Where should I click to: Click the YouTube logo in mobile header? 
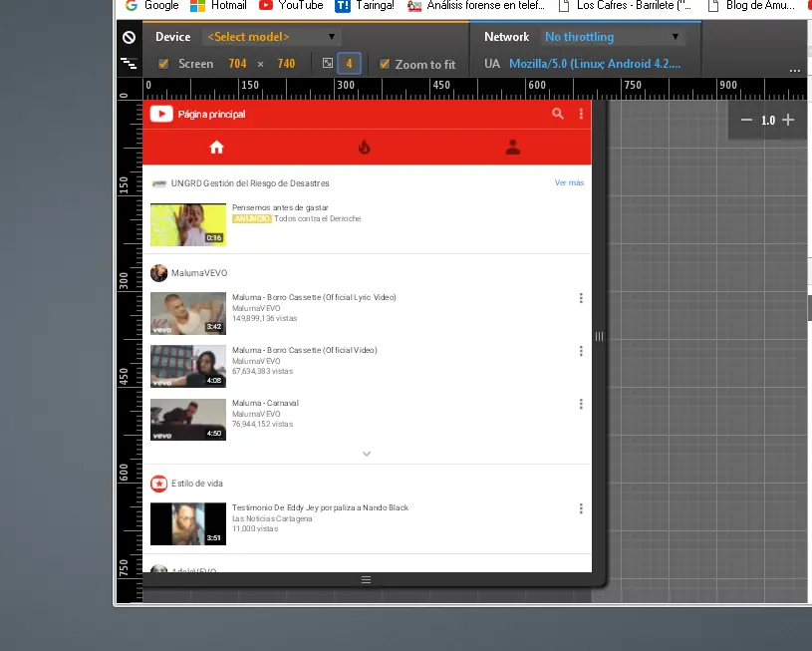[161, 114]
